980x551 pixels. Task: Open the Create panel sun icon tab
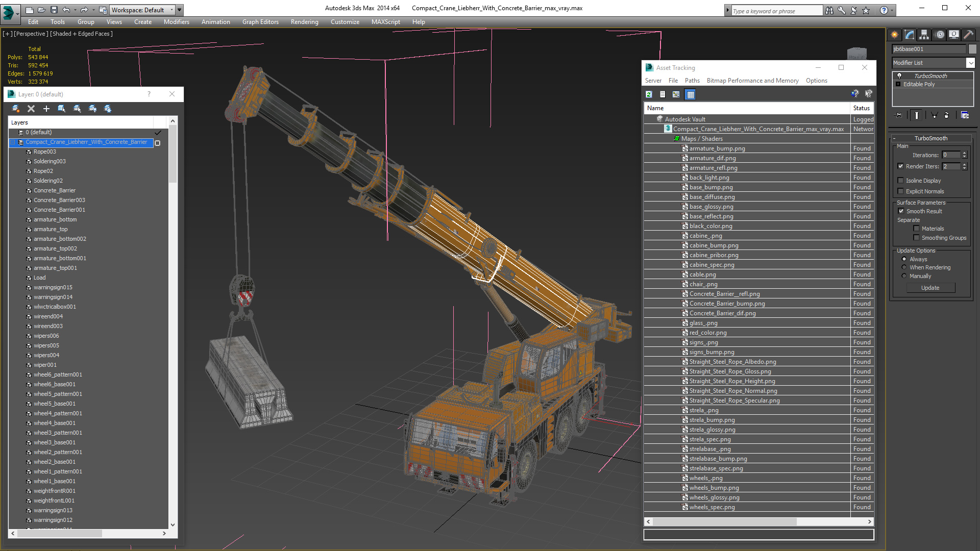pyautogui.click(x=895, y=35)
